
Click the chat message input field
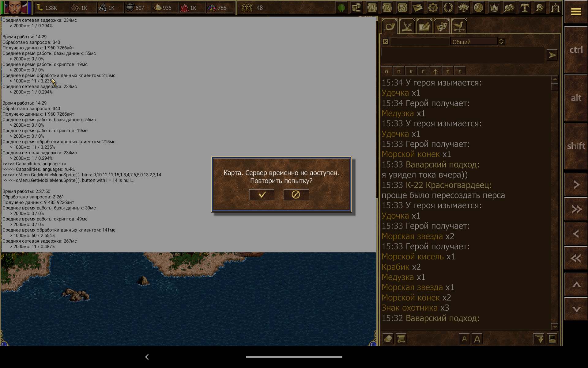[x=462, y=55]
